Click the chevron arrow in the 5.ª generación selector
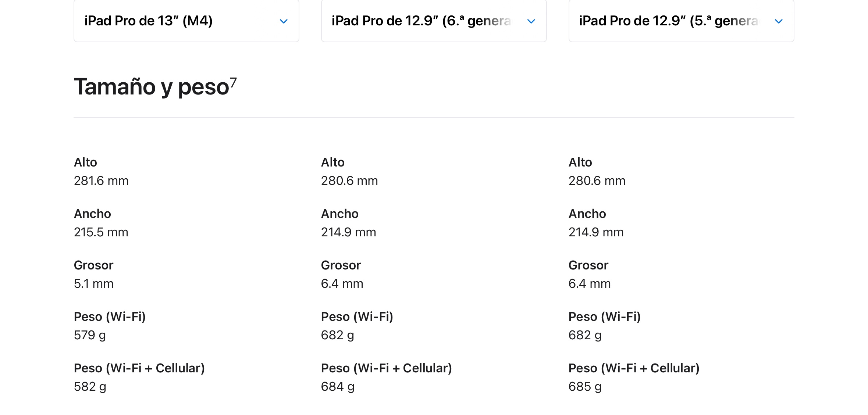868x415 pixels. point(779,21)
